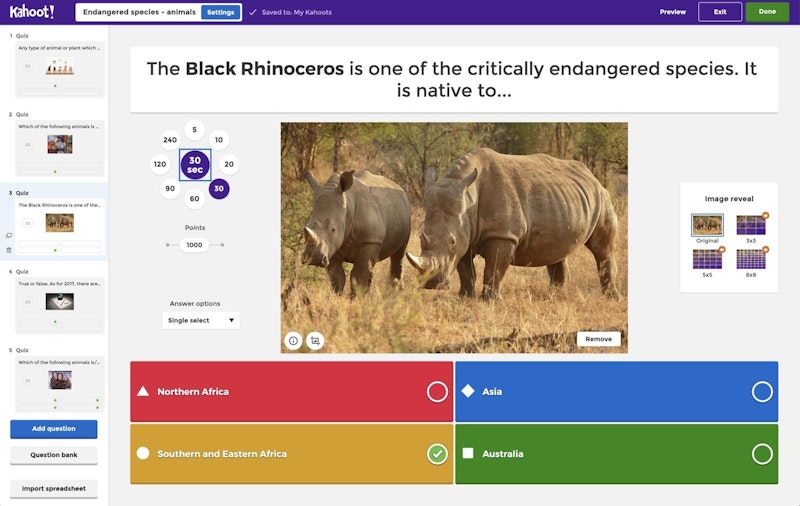Edit the Southern and Eastern Africa answer
The image size is (800, 506).
(x=222, y=453)
